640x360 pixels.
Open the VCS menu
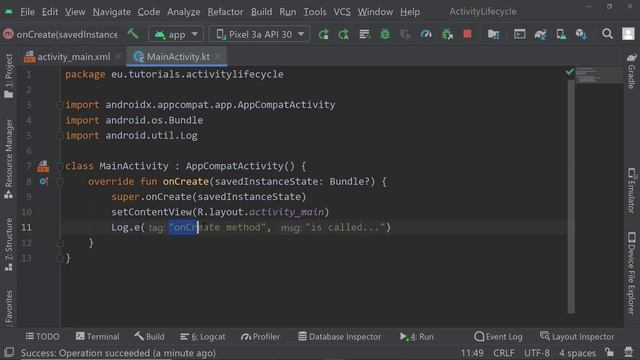(x=342, y=12)
